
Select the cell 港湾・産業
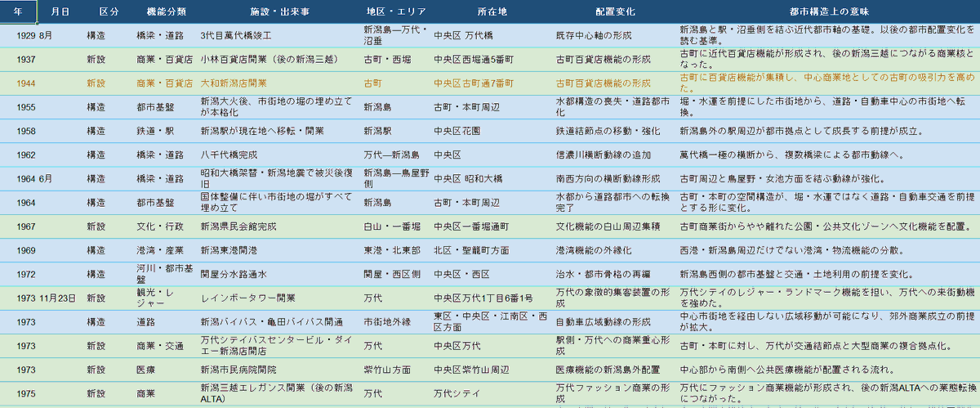click(165, 249)
